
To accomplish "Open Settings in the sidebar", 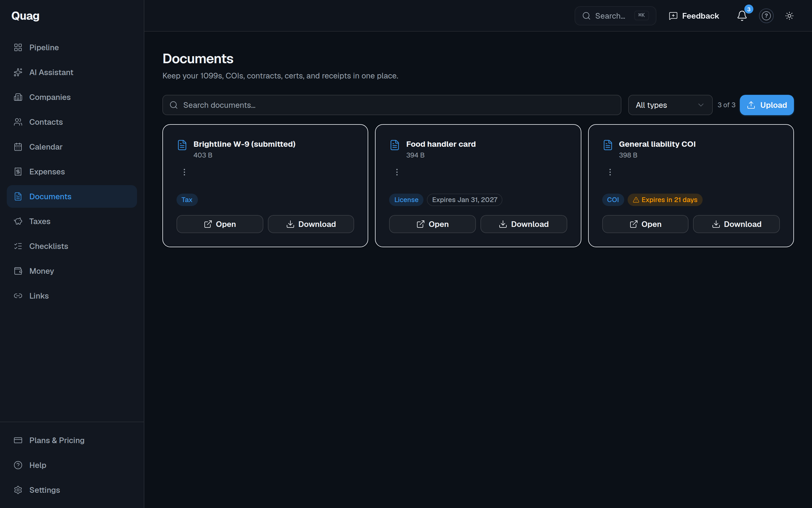I will (x=72, y=490).
